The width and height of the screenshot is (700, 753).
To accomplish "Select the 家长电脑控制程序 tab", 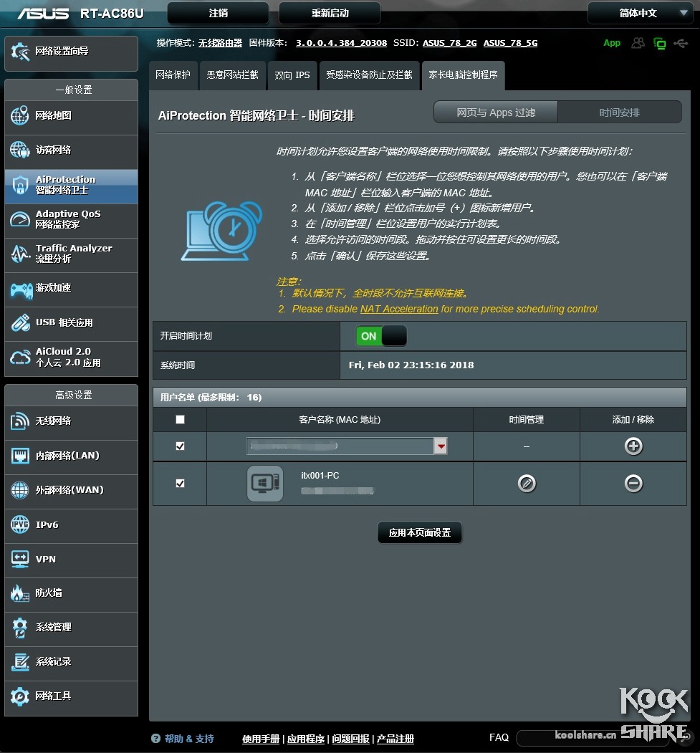I will pyautogui.click(x=464, y=75).
